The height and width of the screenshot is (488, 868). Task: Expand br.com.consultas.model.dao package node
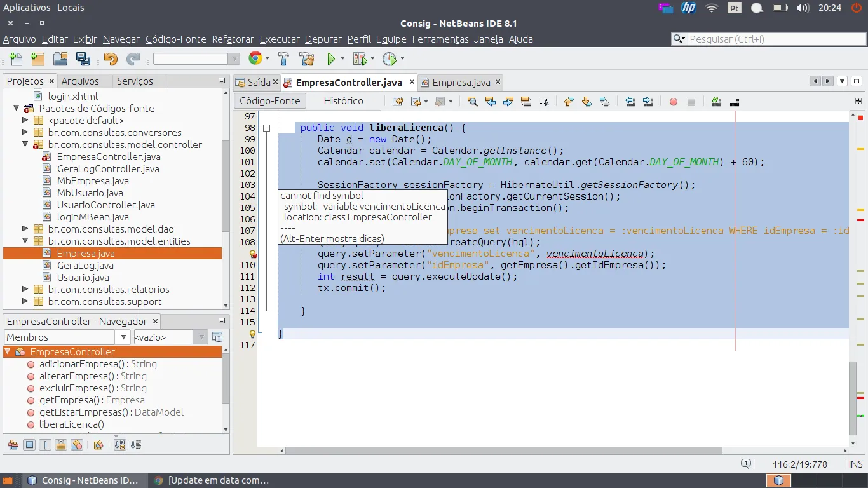25,229
